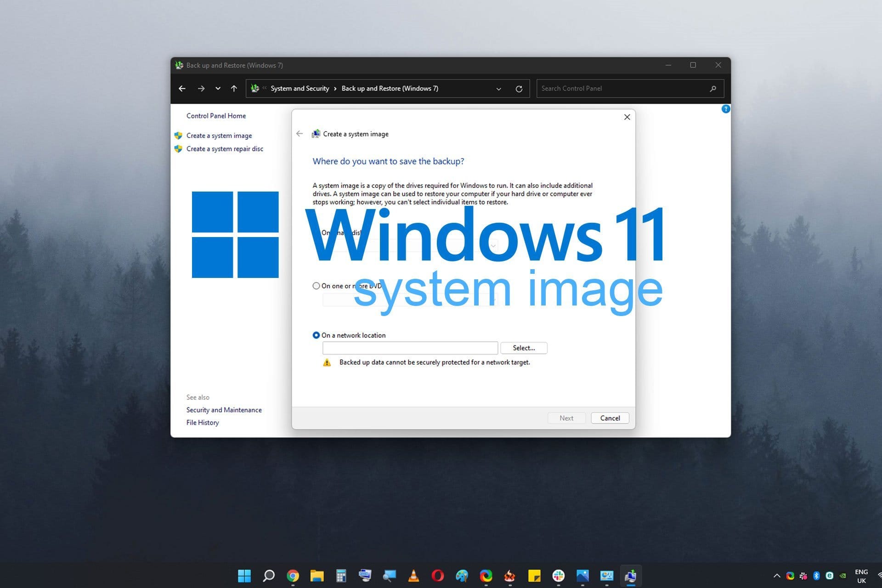This screenshot has height=588, width=882.
Task: Click the NVIDIA tray icon
Action: (843, 576)
